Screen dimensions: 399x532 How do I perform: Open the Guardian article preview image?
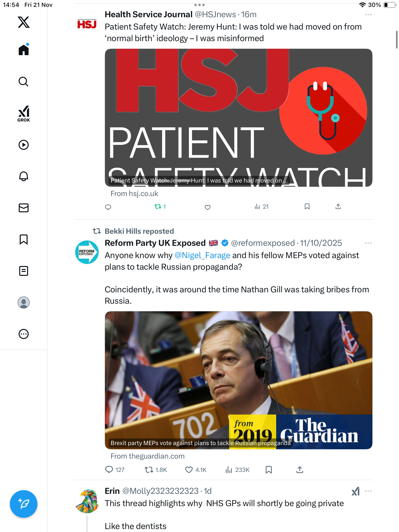(x=238, y=380)
